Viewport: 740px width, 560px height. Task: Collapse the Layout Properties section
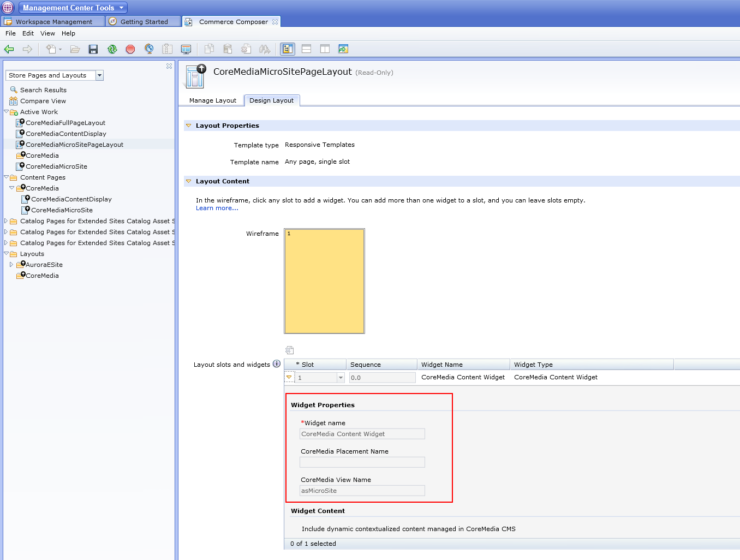point(189,126)
